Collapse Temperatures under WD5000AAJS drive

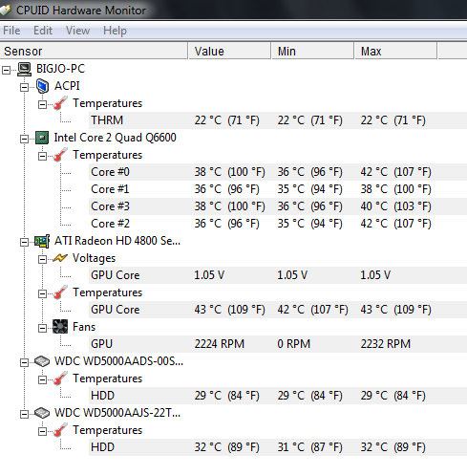click(42, 431)
